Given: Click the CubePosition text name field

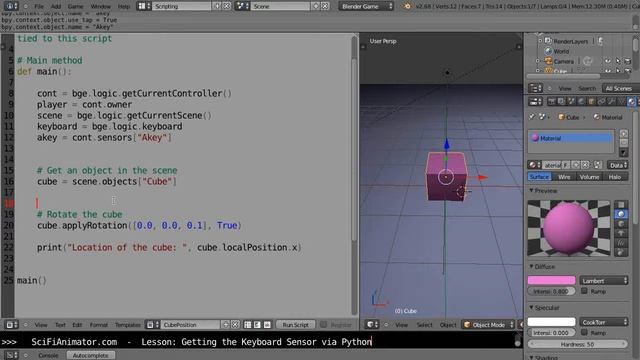Looking at the screenshot, I should [x=190, y=325].
